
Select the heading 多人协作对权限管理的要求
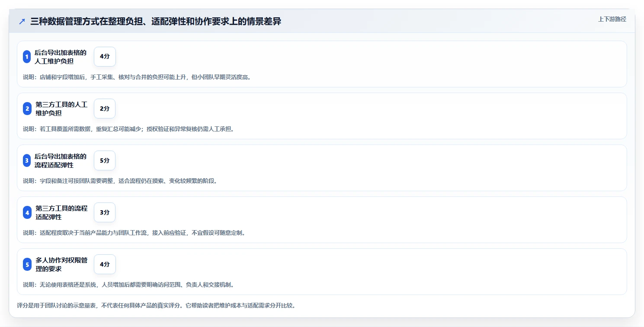coord(61,264)
